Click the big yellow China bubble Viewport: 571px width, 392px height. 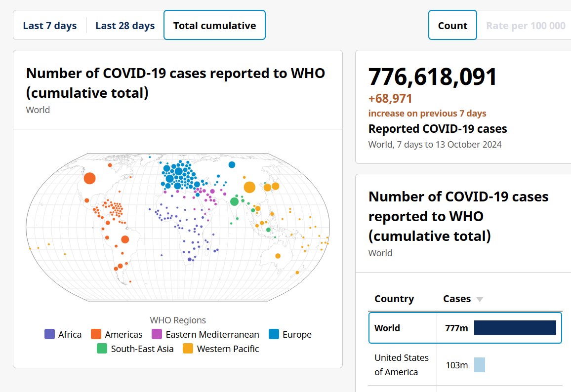249,187
